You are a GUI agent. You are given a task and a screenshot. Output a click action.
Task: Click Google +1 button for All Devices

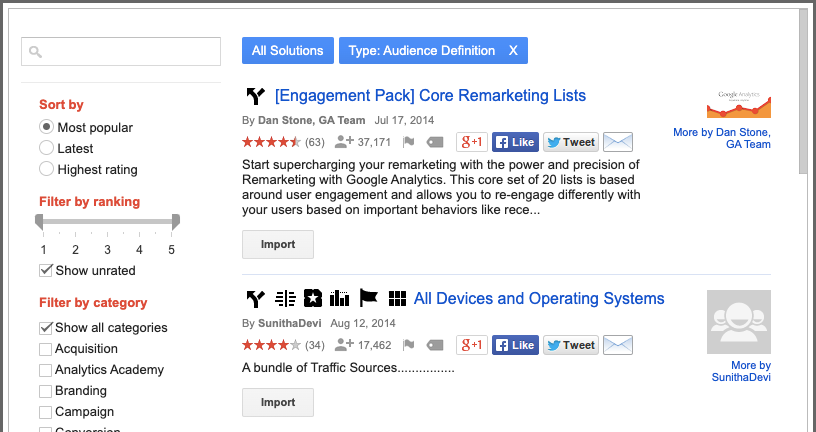click(x=472, y=345)
